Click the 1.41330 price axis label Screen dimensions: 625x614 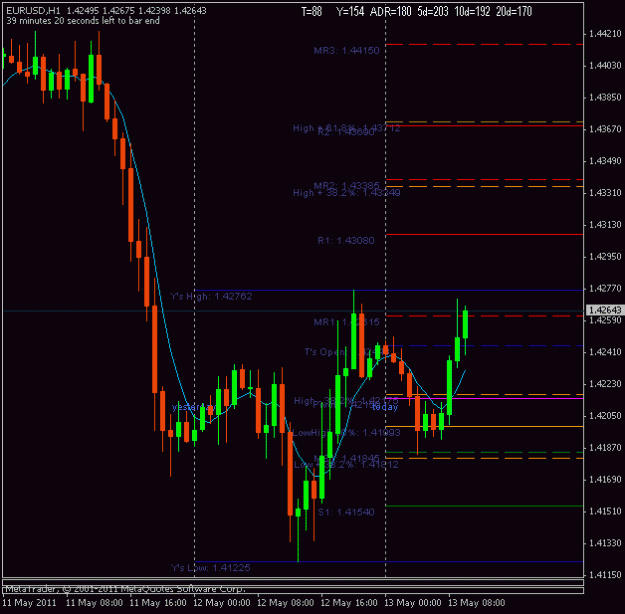605,543
